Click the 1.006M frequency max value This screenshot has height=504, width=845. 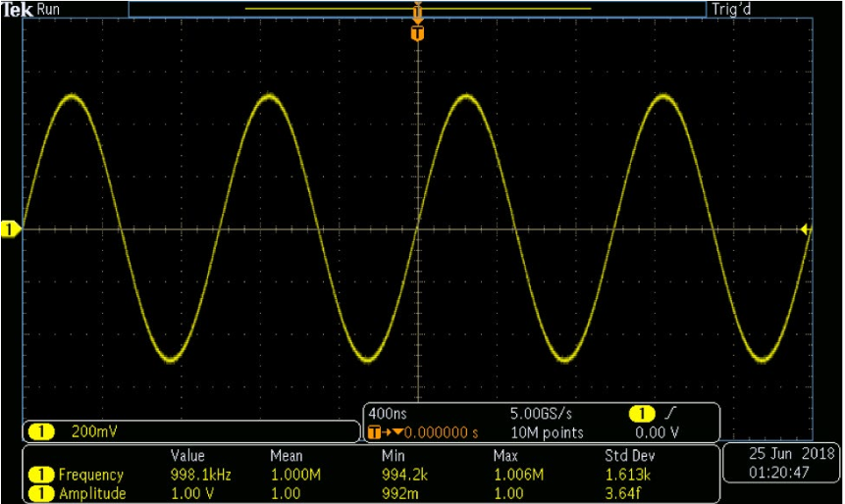click(x=518, y=475)
